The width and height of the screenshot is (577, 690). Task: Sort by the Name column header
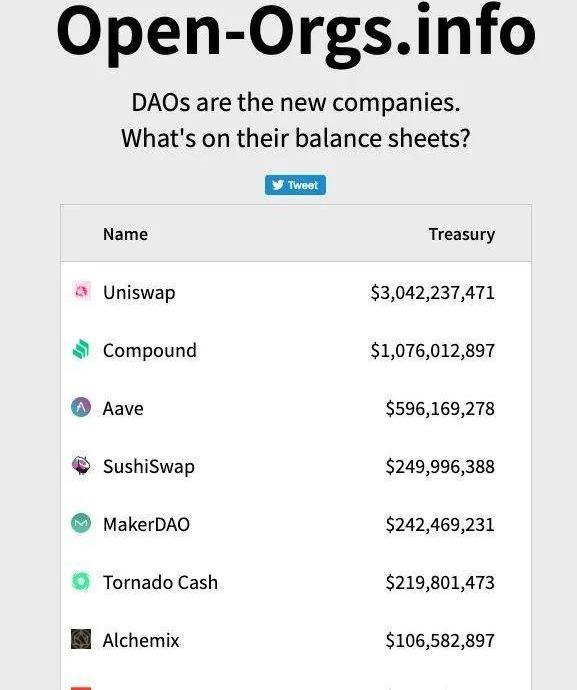tap(125, 234)
